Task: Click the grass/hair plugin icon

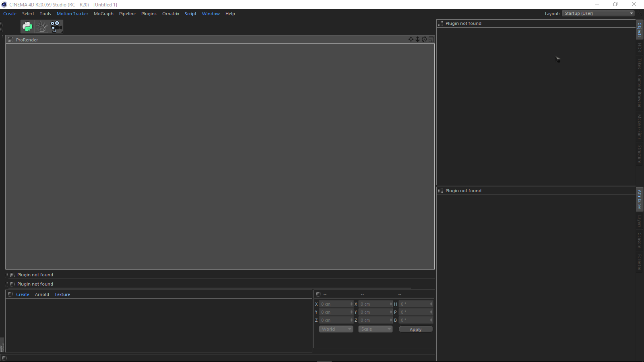Action: point(41,27)
